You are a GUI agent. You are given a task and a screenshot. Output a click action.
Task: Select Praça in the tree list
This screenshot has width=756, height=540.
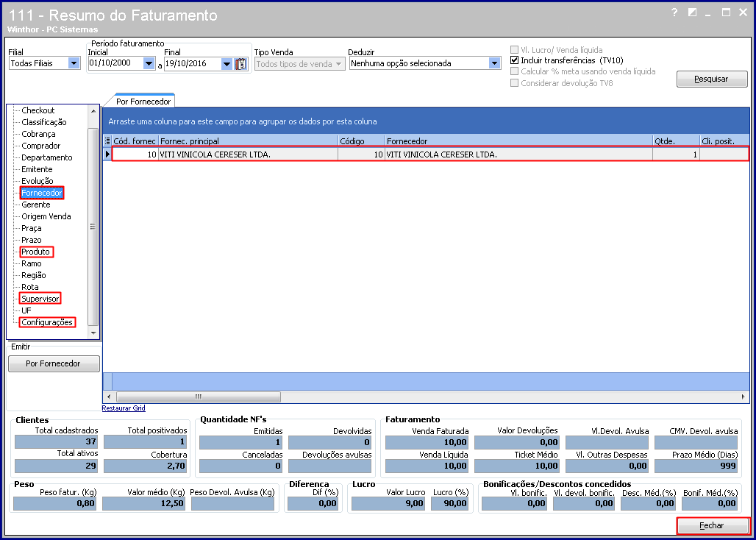click(32, 229)
